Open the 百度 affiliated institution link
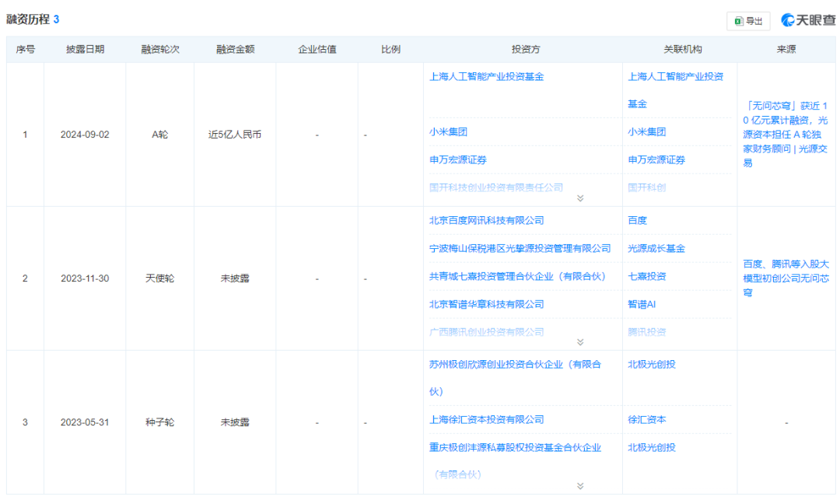The height and width of the screenshot is (504, 840). coord(636,220)
